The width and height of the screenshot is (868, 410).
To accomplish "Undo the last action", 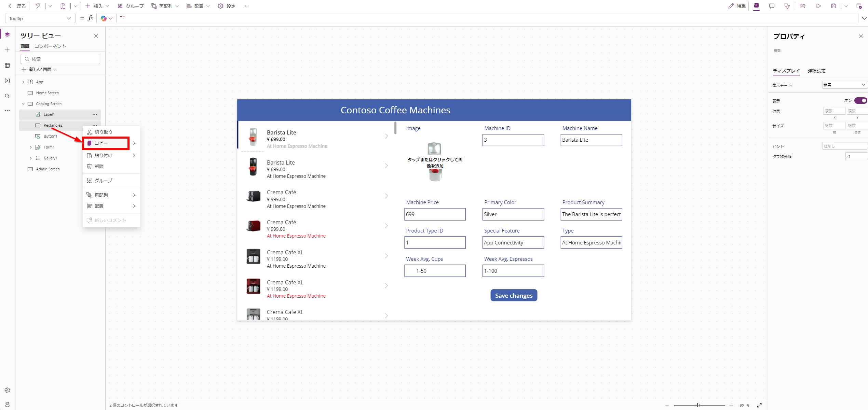I will 38,6.
